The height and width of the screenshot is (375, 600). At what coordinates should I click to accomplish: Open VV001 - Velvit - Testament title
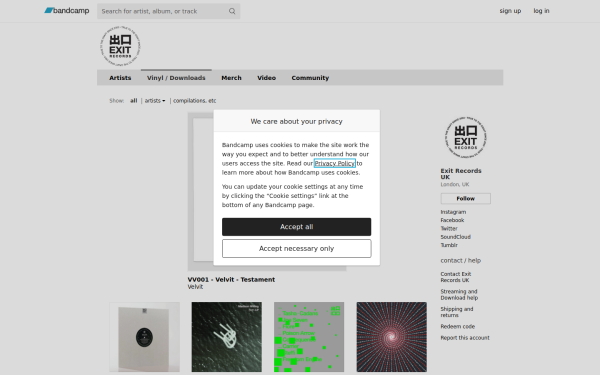(x=231, y=280)
